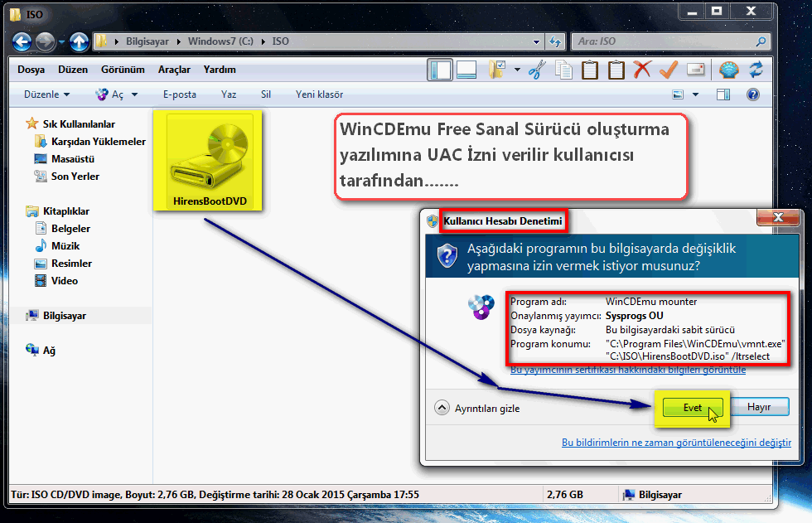The height and width of the screenshot is (523, 812).
Task: Go forward with the Forward arrow button
Action: [x=45, y=41]
